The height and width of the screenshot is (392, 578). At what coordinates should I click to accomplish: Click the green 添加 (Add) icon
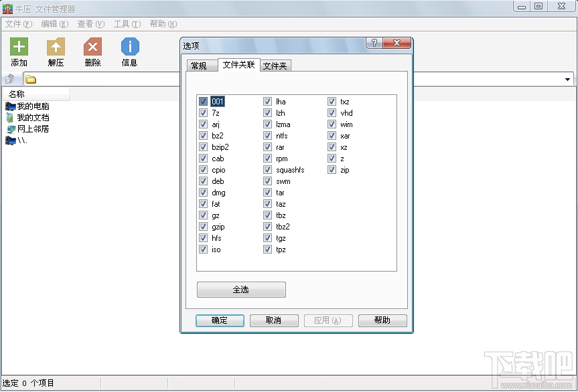tap(19, 47)
